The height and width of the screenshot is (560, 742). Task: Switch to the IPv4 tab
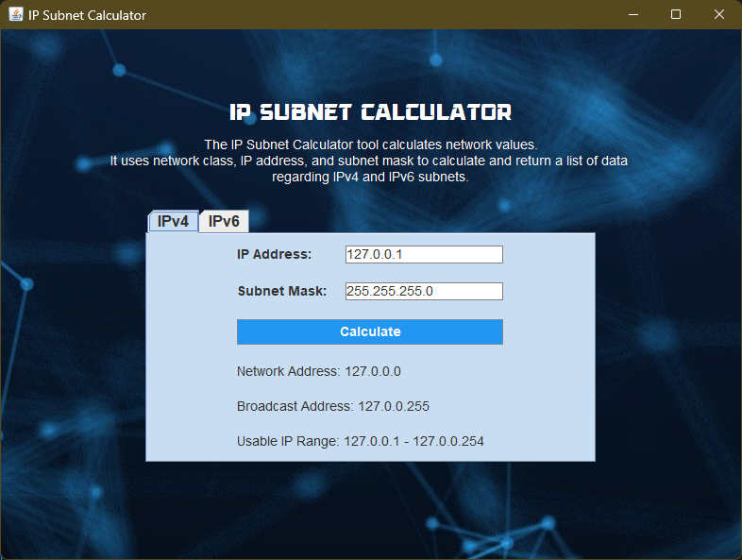(173, 221)
